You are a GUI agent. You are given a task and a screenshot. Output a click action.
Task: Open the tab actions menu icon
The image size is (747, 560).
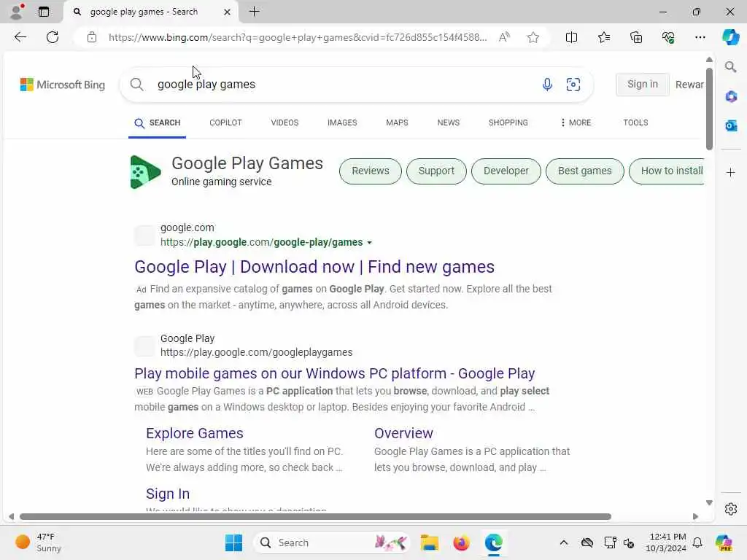[x=43, y=12]
